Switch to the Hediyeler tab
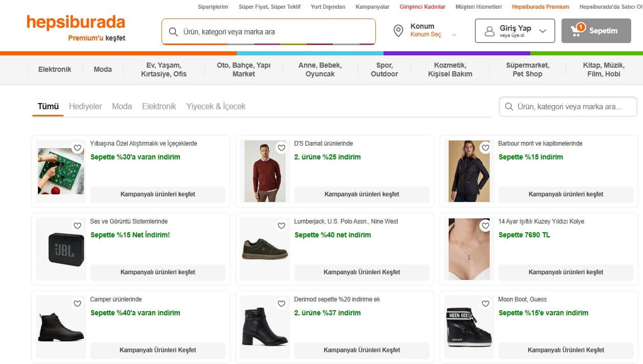Viewport: 643px width, 364px height. [x=85, y=106]
